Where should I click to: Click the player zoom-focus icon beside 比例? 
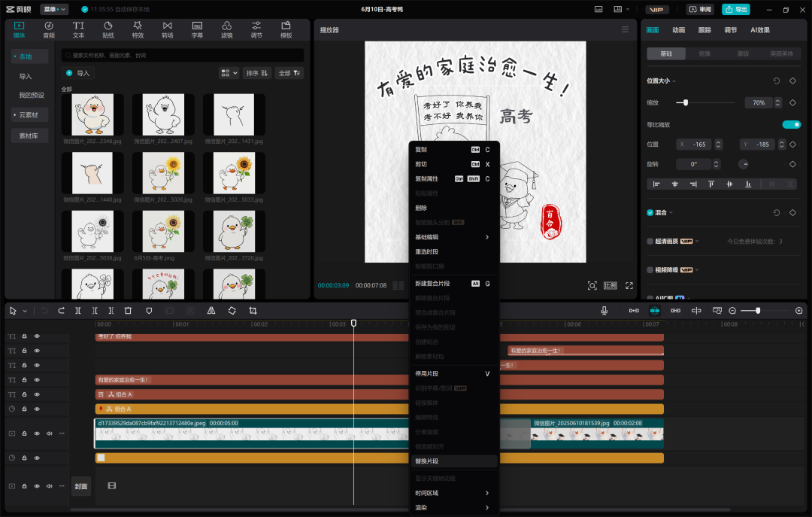coord(592,286)
